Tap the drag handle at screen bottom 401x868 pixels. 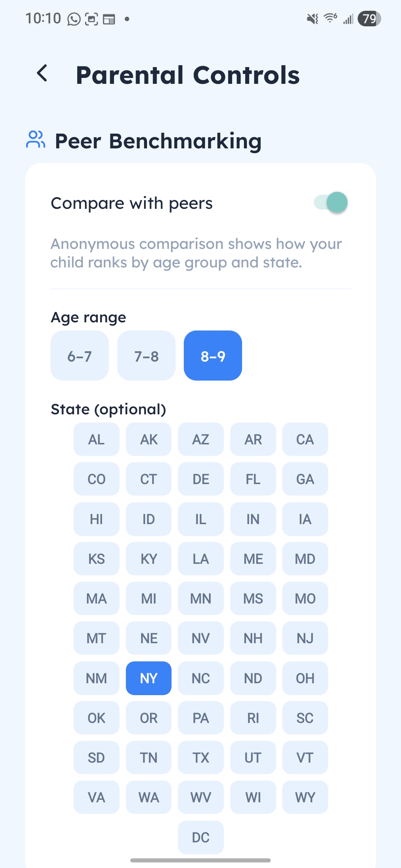pos(200,860)
